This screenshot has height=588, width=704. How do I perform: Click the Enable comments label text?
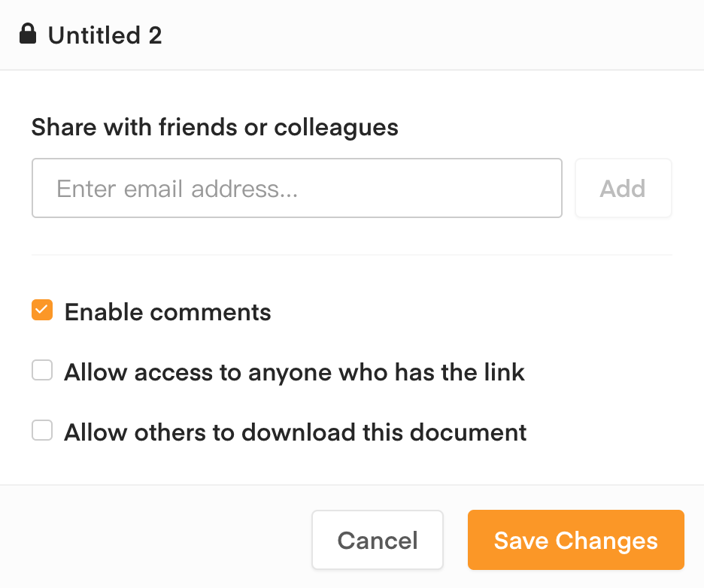point(168,312)
